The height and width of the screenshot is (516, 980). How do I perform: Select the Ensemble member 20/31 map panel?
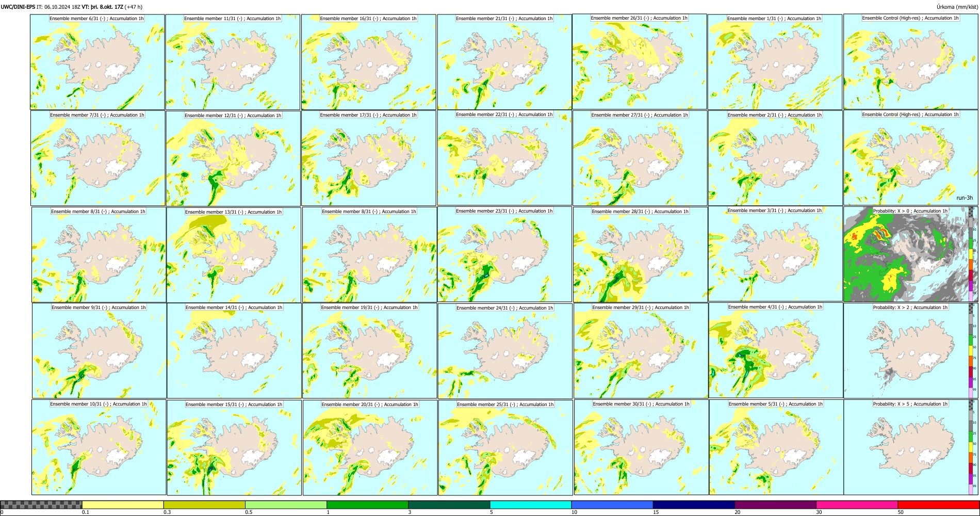(370, 448)
